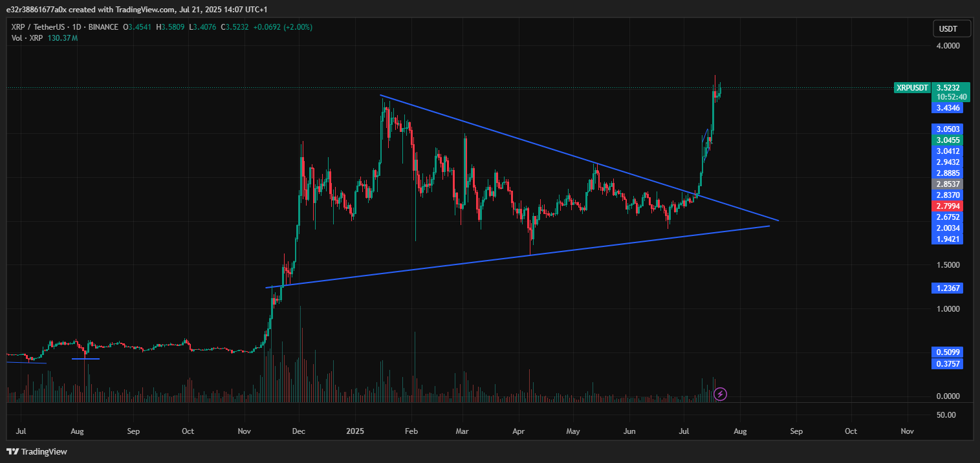The width and height of the screenshot is (980, 463).
Task: Select the 2.0034 price line label
Action: [x=947, y=228]
